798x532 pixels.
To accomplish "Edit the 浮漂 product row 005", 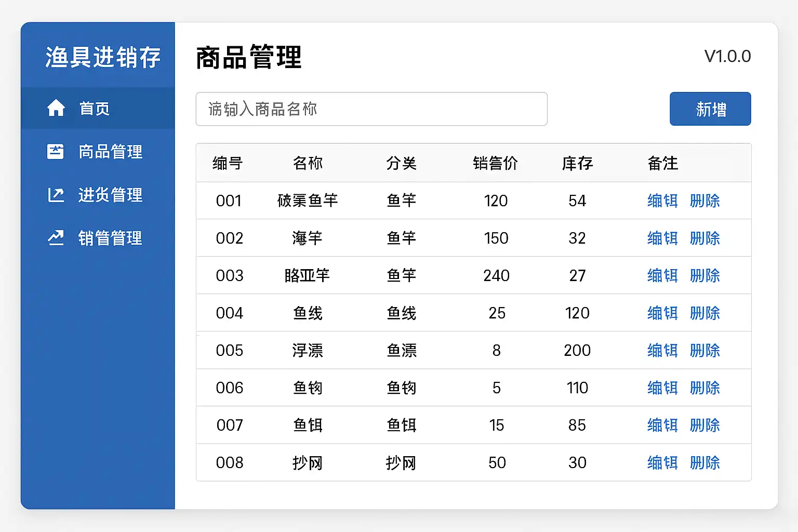I will 662,350.
